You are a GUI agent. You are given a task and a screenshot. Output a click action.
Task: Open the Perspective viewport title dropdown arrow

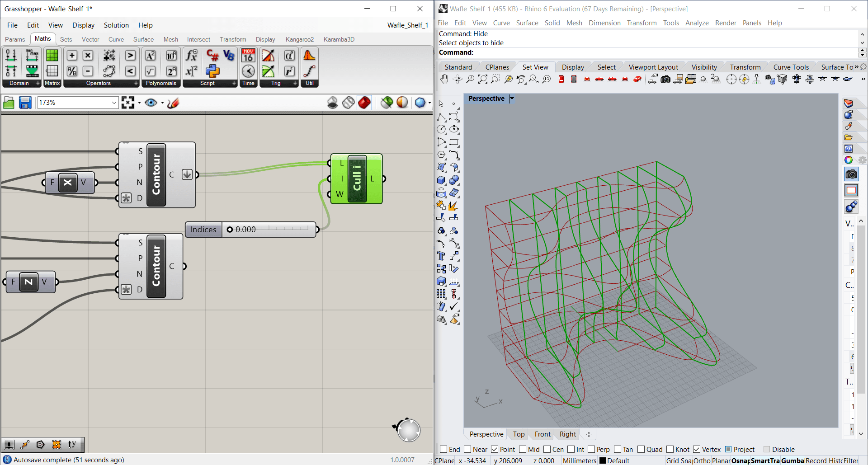(512, 99)
